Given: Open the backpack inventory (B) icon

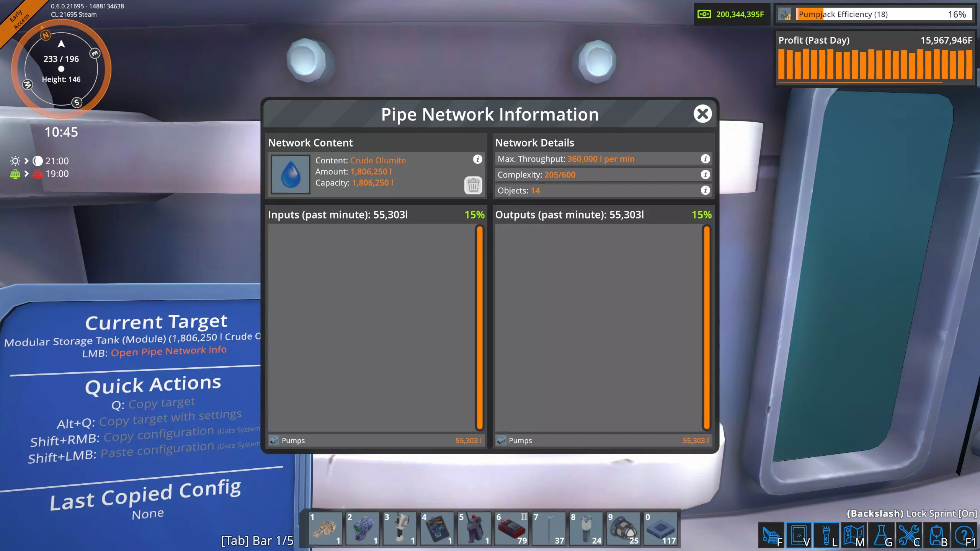Looking at the screenshot, I should click(937, 535).
